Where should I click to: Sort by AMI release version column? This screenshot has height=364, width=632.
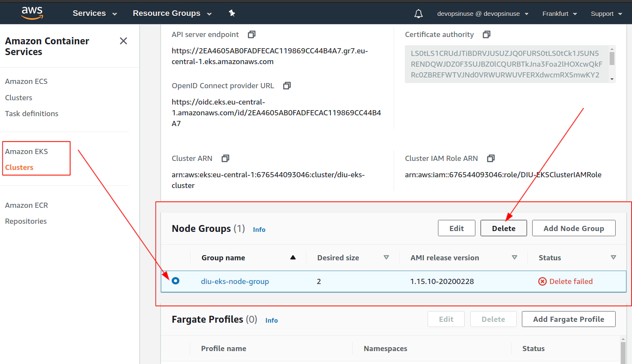point(515,257)
